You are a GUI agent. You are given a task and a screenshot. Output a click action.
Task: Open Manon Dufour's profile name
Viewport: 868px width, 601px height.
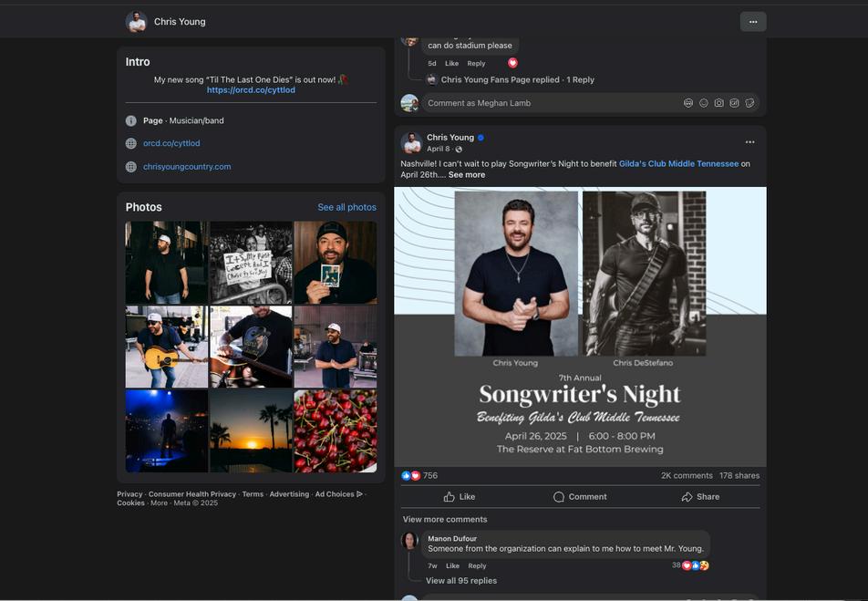tap(452, 539)
